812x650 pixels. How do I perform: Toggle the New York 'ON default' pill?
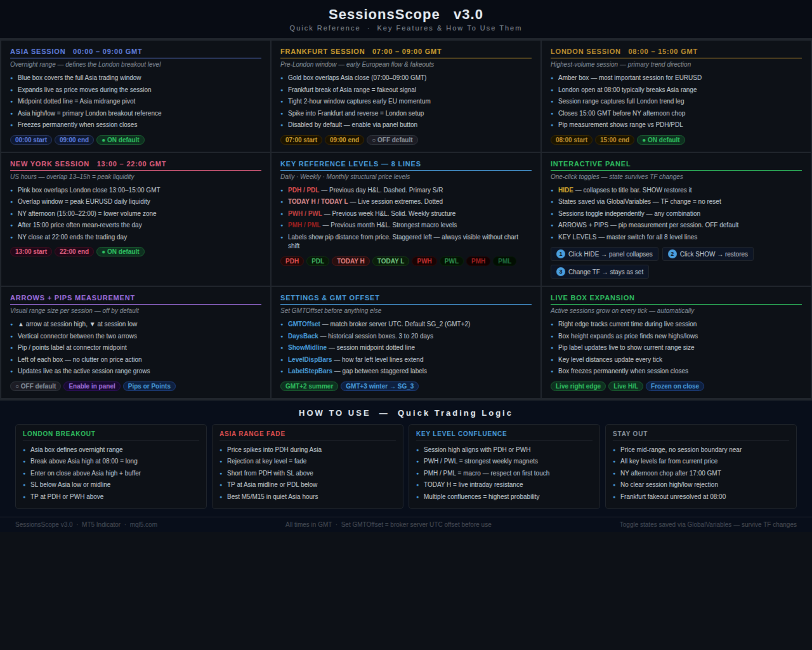(x=121, y=251)
